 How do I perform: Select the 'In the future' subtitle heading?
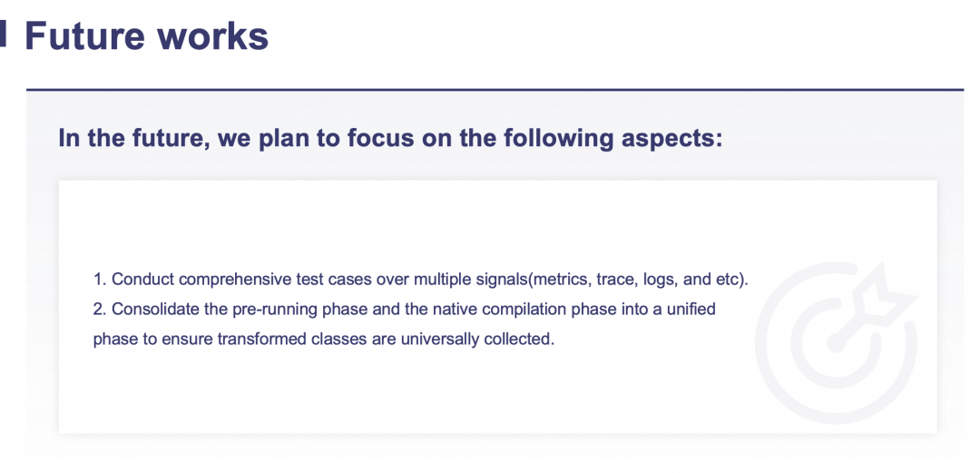390,137
